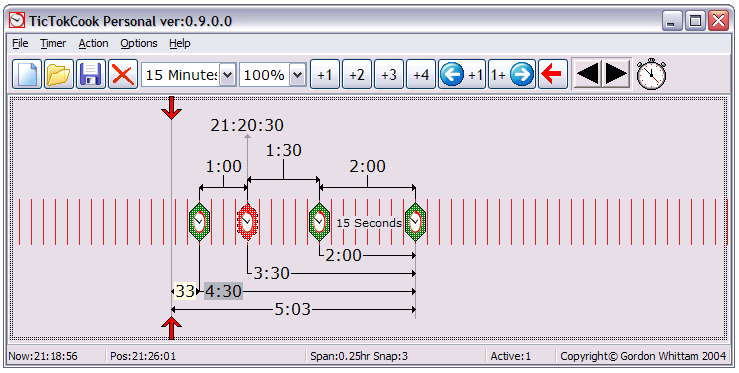Image resolution: width=739 pixels, height=373 pixels.
Task: Expand the 15 Minutes span dropdown
Action: 228,75
